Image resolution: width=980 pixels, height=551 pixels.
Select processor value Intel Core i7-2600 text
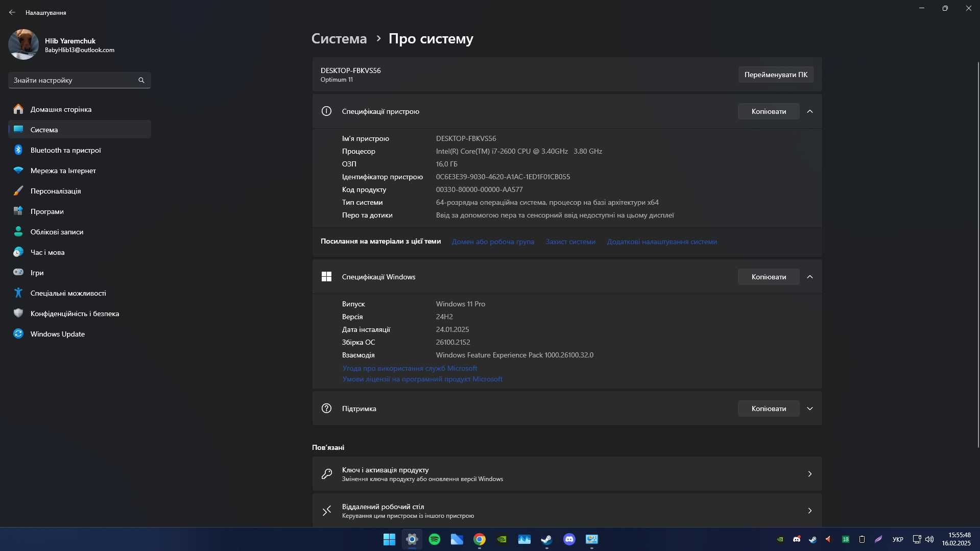(519, 151)
